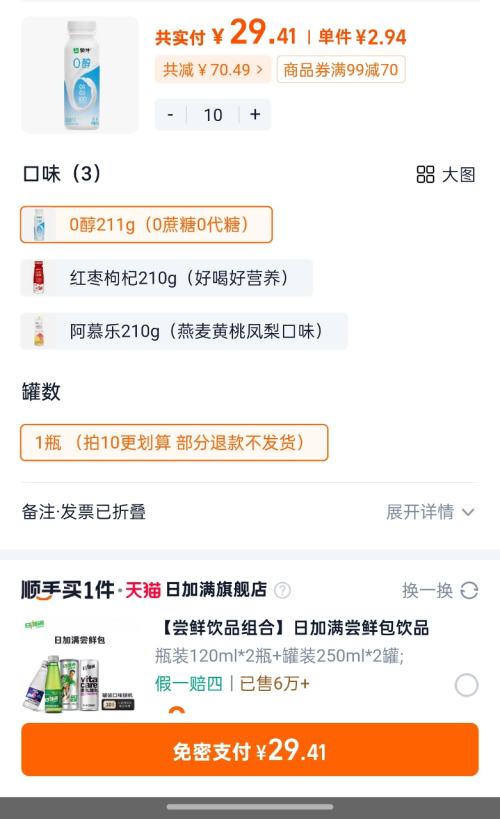Open the 0醇 milk bottle product thumbnail

coord(80,75)
